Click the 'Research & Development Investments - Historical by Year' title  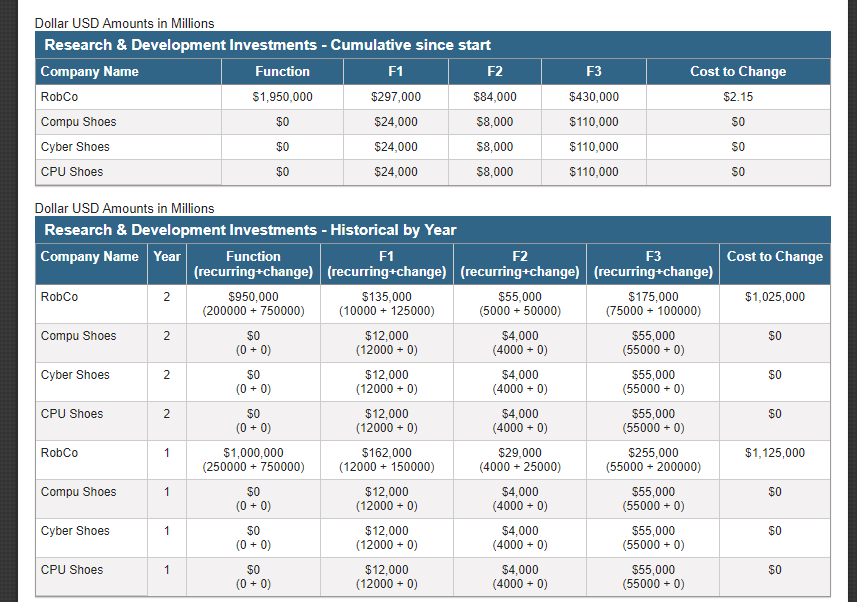(x=250, y=230)
